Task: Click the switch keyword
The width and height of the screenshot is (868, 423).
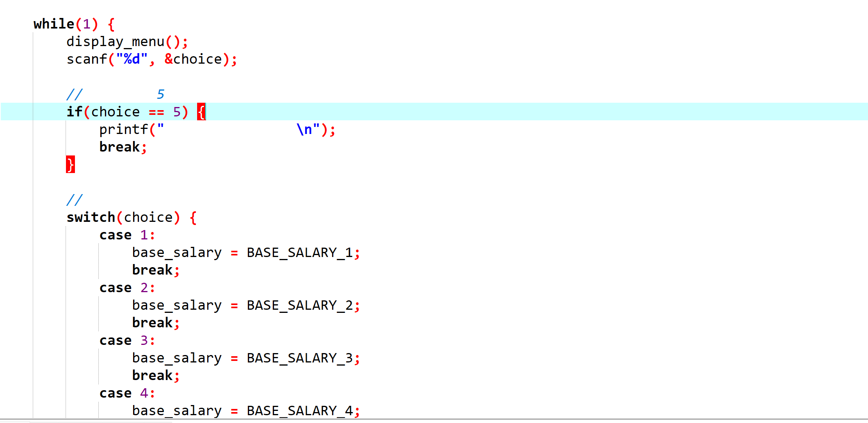Action: 91,218
